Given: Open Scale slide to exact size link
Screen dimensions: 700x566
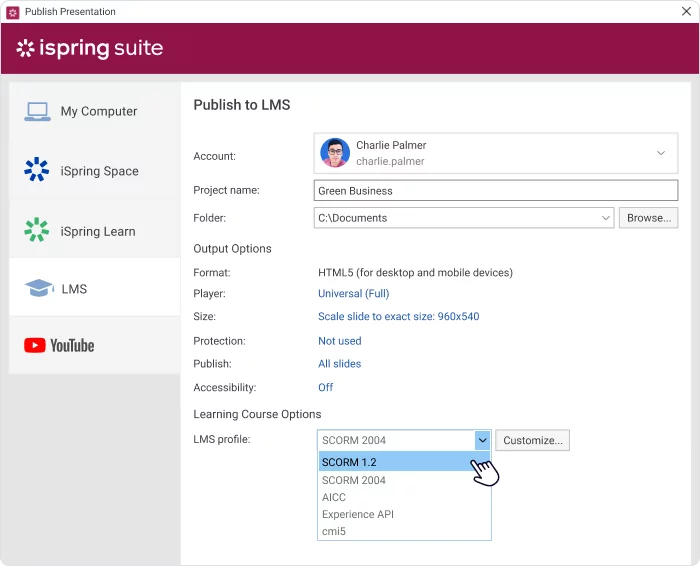Looking at the screenshot, I should point(399,316).
